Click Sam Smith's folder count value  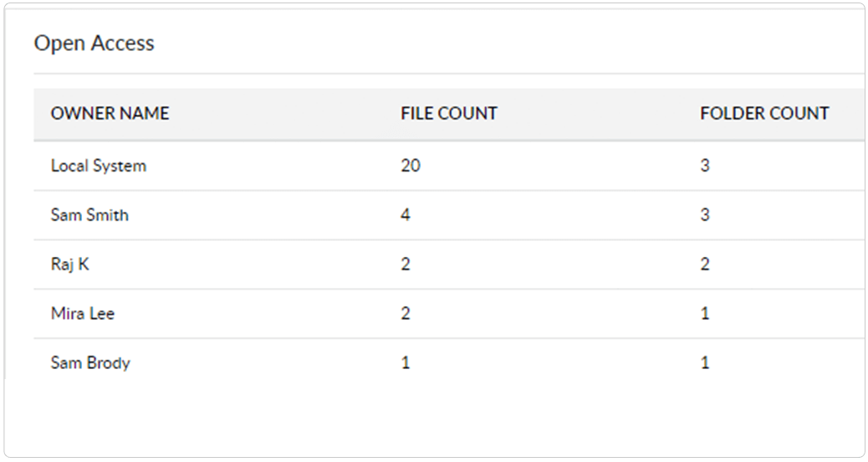pos(705,215)
